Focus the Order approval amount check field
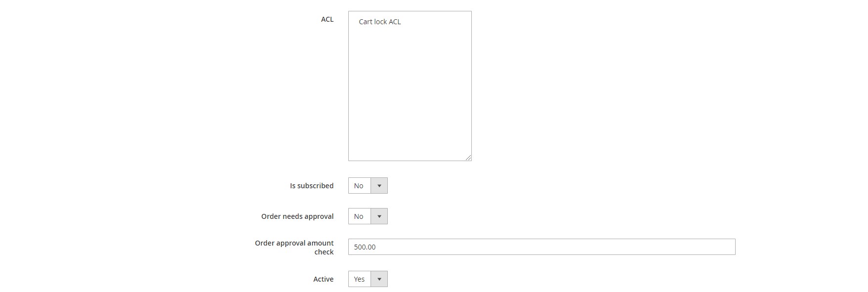Viewport: 868px width, 292px height. coord(541,247)
